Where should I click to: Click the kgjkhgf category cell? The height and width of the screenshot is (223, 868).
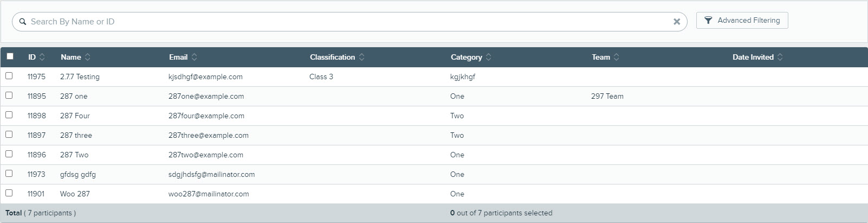coord(463,77)
